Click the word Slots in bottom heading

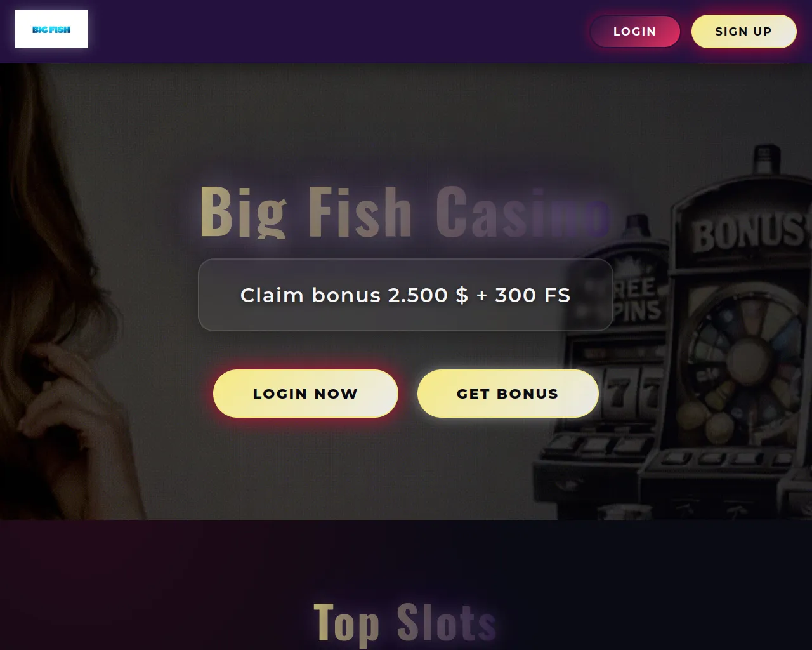447,623
